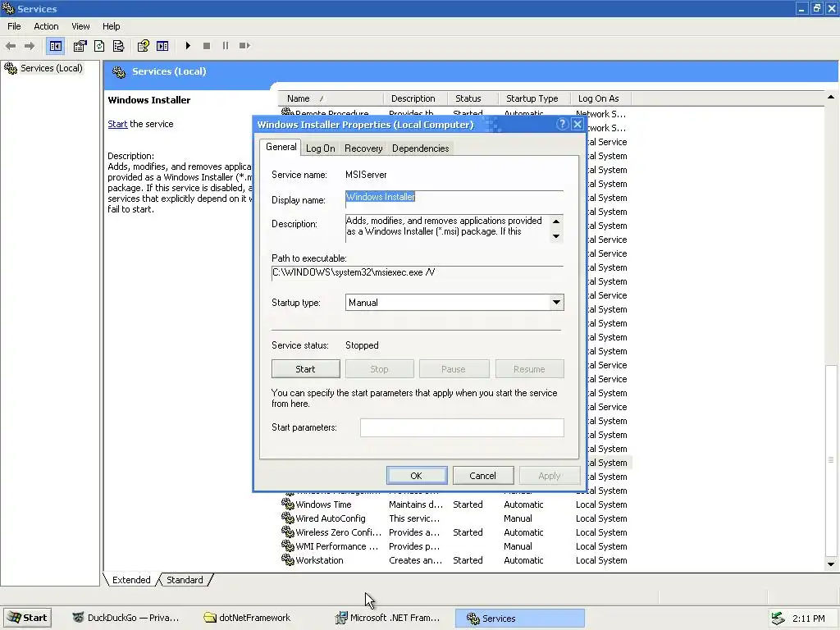Sort by Log On As column header
The height and width of the screenshot is (630, 840).
tap(601, 98)
